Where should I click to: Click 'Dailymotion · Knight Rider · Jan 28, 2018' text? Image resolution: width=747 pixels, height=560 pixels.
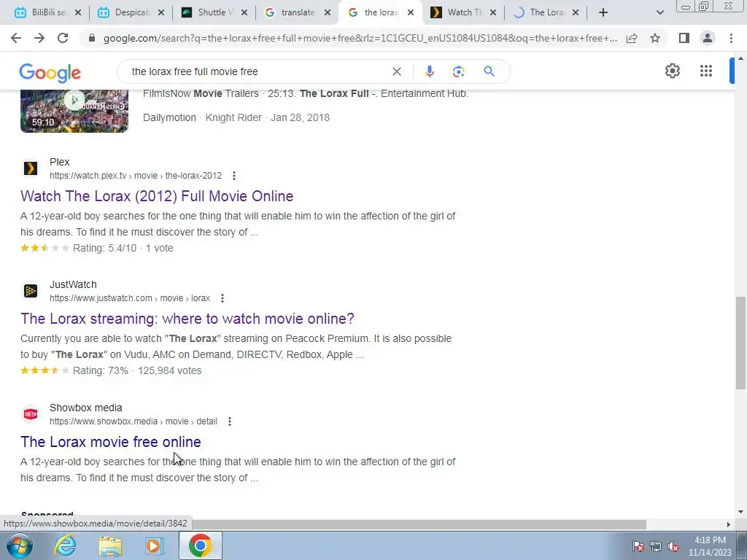coord(236,117)
